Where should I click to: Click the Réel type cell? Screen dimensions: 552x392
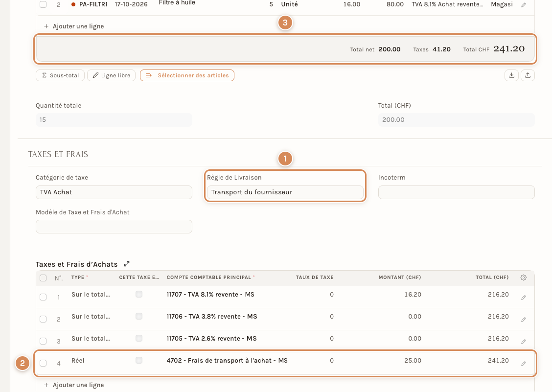[x=78, y=361]
